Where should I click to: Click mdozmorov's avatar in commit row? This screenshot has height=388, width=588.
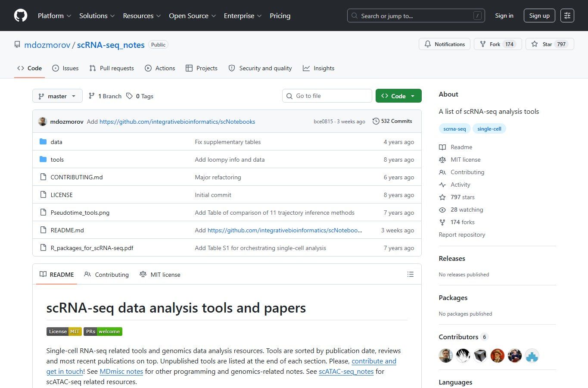[43, 122]
